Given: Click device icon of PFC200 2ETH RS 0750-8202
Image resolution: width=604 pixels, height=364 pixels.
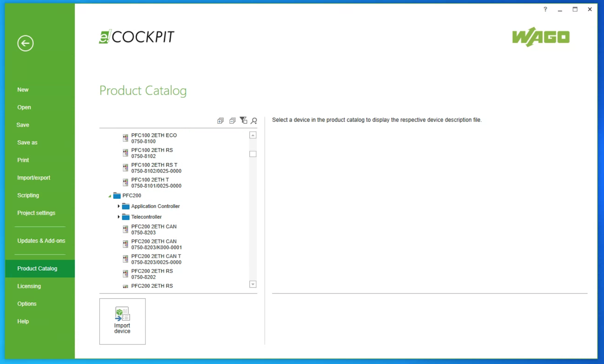Looking at the screenshot, I should click(125, 274).
